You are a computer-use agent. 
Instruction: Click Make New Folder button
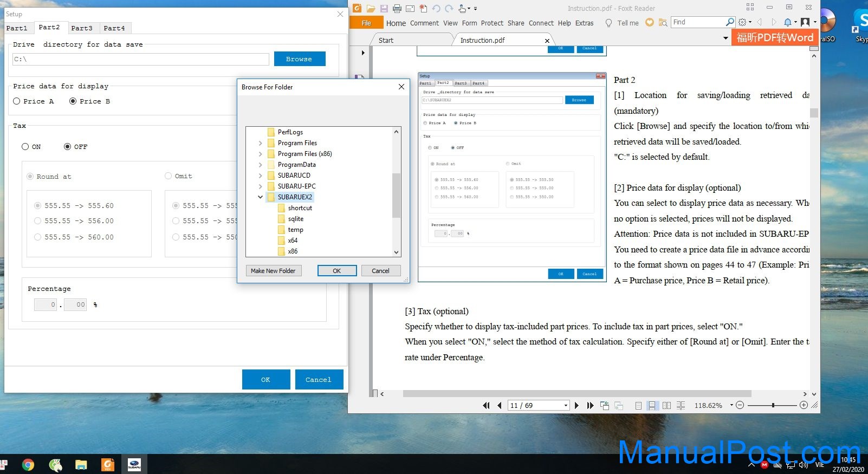tap(273, 271)
